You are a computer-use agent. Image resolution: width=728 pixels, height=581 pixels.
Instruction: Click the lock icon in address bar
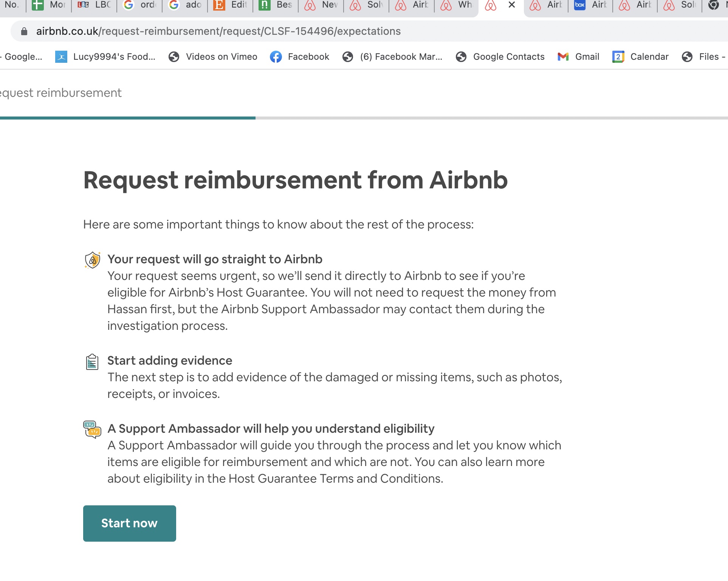coord(24,31)
